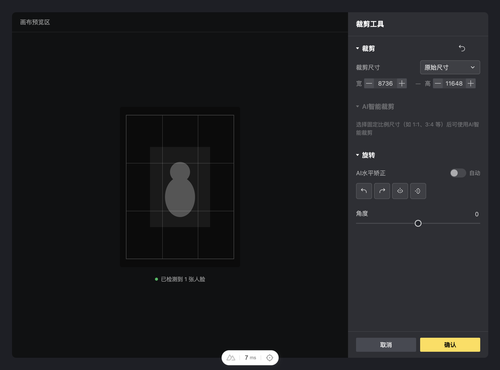Click the 自动 label beside the switch
The height and width of the screenshot is (370, 500).
pyautogui.click(x=475, y=173)
